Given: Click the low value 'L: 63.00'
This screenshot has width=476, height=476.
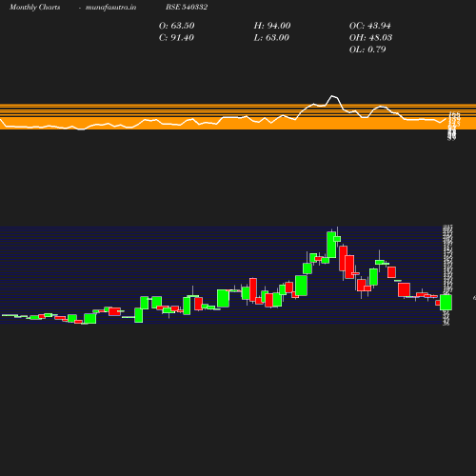Looking at the screenshot, I should [271, 37].
